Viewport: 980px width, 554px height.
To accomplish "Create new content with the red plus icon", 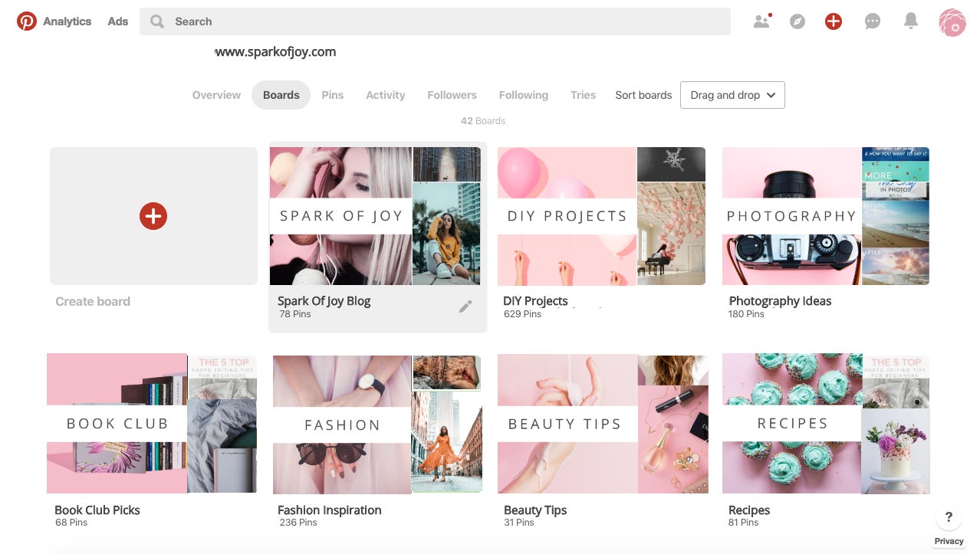I will tap(833, 21).
